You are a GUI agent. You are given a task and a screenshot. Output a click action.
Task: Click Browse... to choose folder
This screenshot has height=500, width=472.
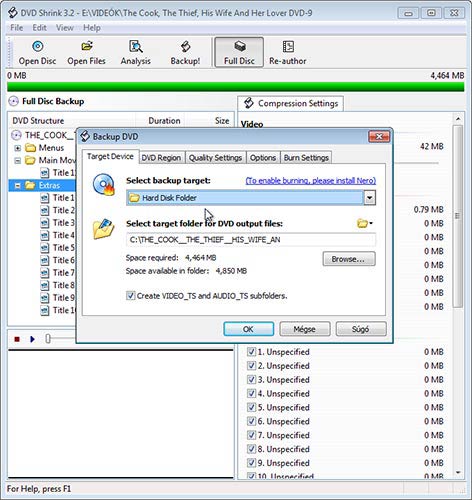click(x=349, y=259)
